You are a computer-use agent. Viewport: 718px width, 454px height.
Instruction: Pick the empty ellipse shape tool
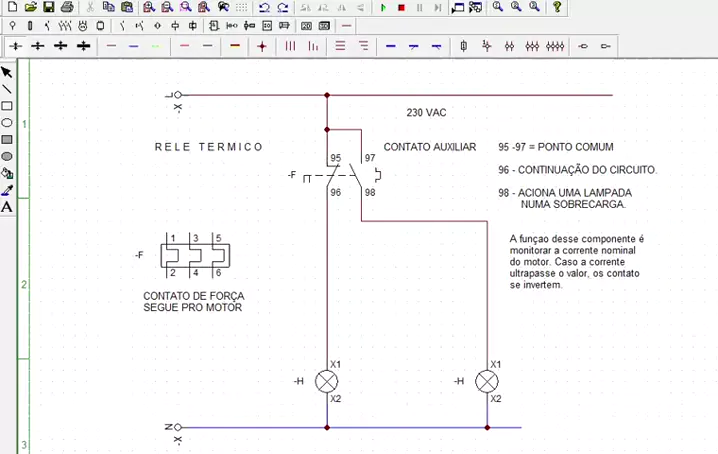(7, 123)
